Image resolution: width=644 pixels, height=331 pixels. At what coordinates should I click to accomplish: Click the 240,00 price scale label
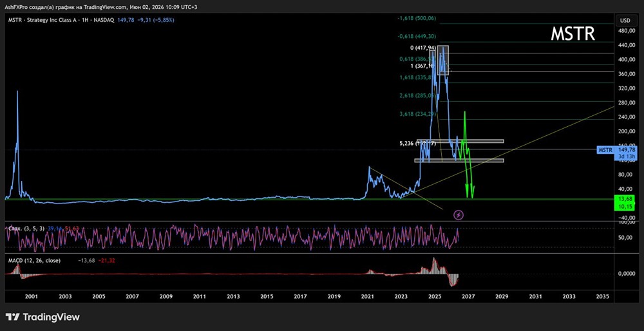tap(625, 117)
